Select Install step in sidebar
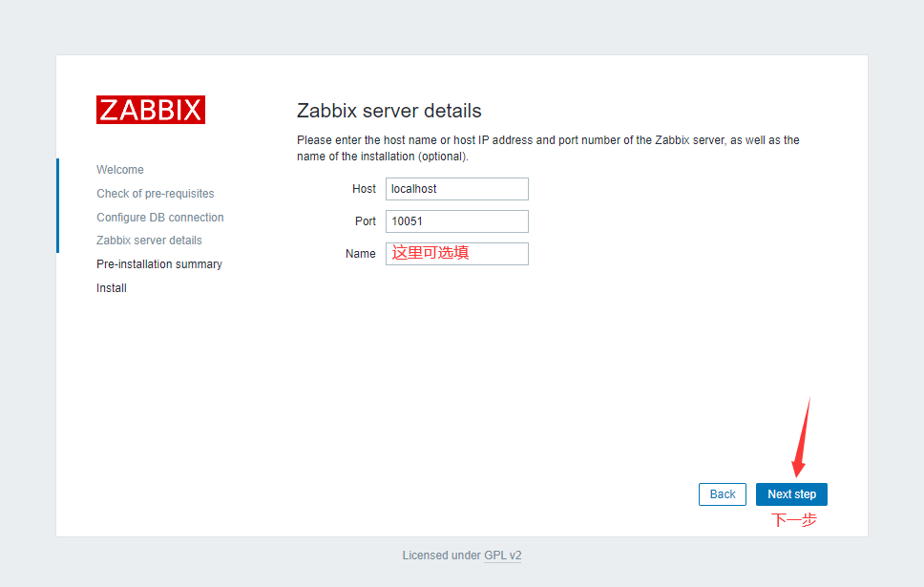Screen dimensions: 924x587 pyautogui.click(x=112, y=288)
